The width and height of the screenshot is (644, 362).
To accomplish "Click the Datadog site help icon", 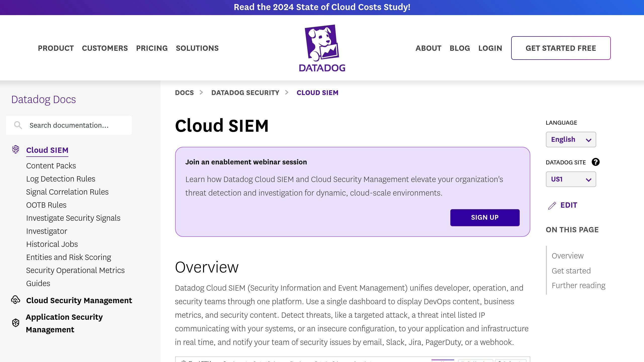I will point(595,162).
